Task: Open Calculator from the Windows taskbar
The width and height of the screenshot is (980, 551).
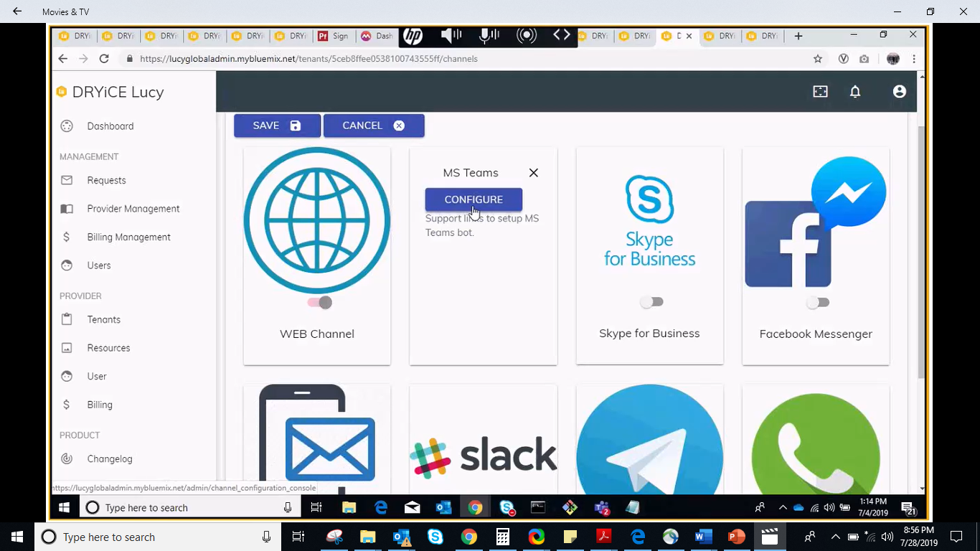Action: pyautogui.click(x=503, y=537)
